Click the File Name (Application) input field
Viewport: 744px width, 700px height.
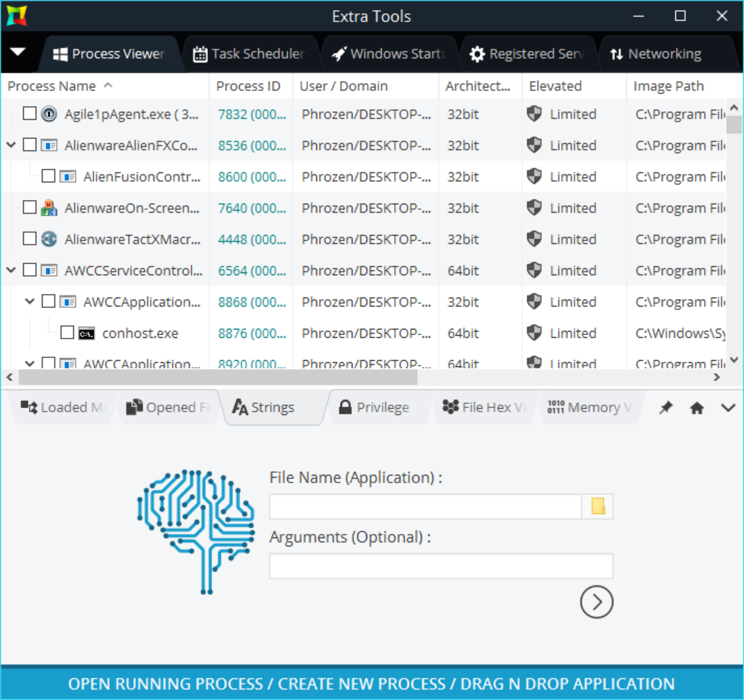[426, 507]
